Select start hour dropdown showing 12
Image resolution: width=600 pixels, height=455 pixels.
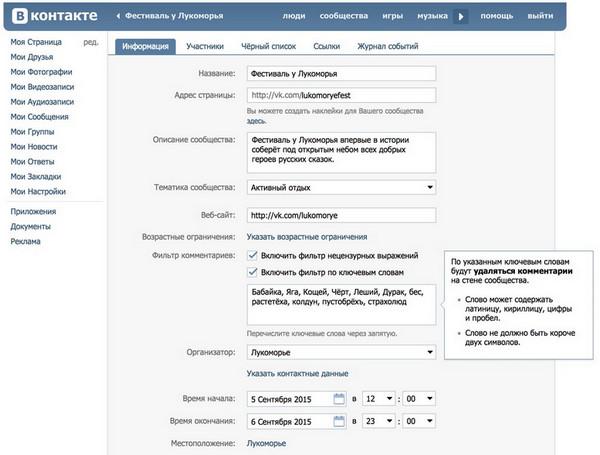click(381, 398)
